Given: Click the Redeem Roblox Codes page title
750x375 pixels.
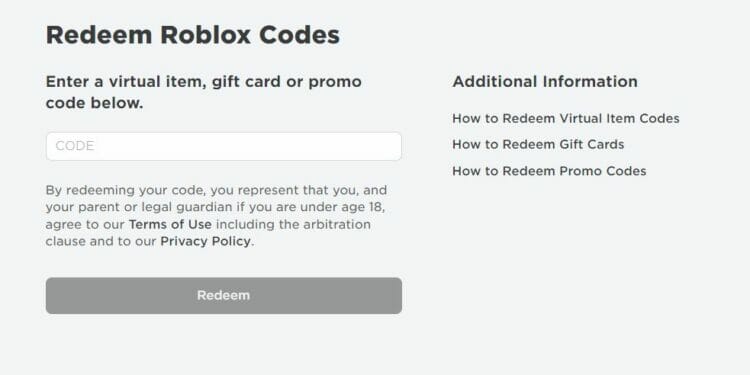Looking at the screenshot, I should click(193, 35).
